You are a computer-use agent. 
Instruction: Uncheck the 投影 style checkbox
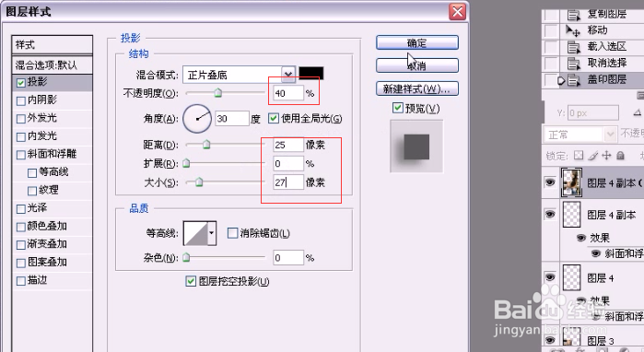pyautogui.click(x=21, y=83)
